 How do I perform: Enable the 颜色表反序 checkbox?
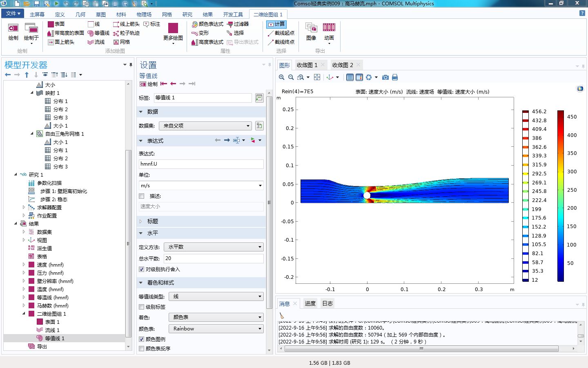(141, 348)
